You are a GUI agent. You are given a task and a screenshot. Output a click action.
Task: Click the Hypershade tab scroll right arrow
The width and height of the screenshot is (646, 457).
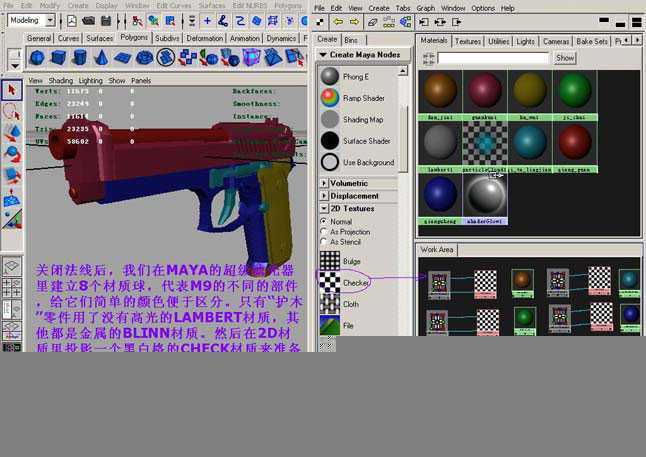pos(638,40)
